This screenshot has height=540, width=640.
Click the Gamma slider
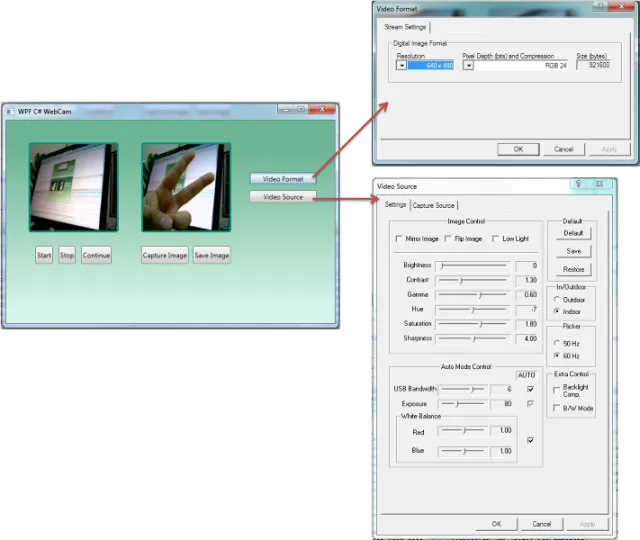(x=472, y=295)
